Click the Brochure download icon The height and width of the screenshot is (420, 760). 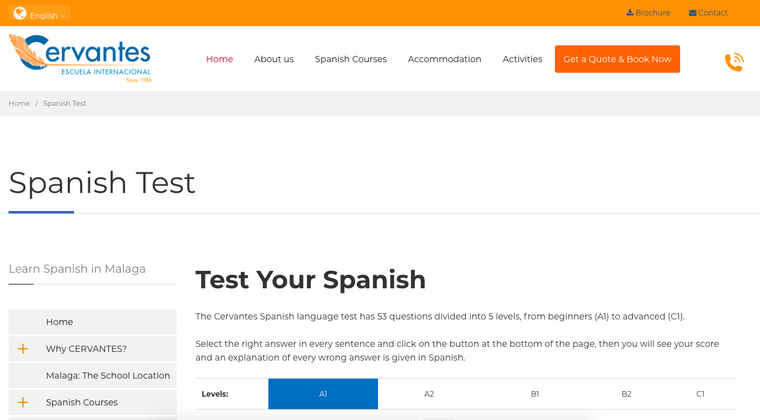point(630,13)
